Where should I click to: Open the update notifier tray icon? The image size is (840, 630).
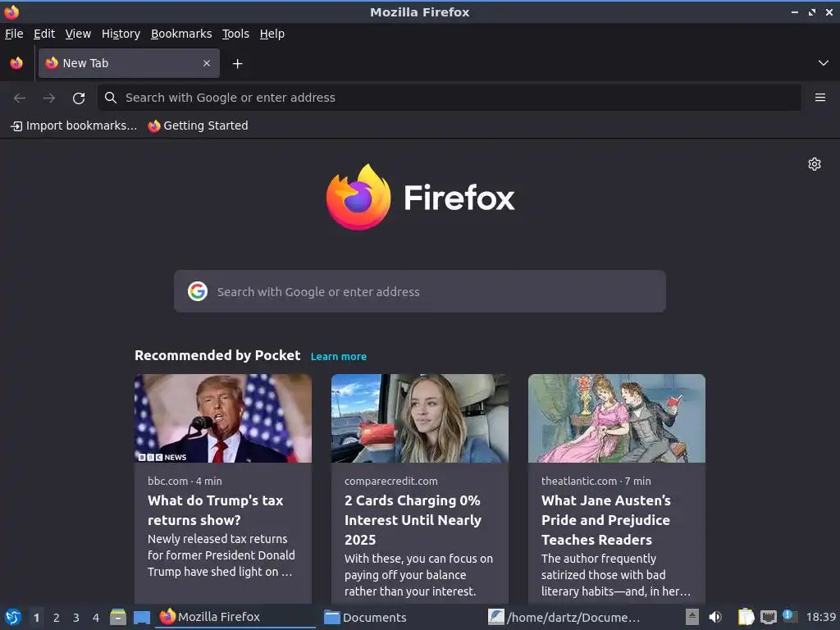790,616
